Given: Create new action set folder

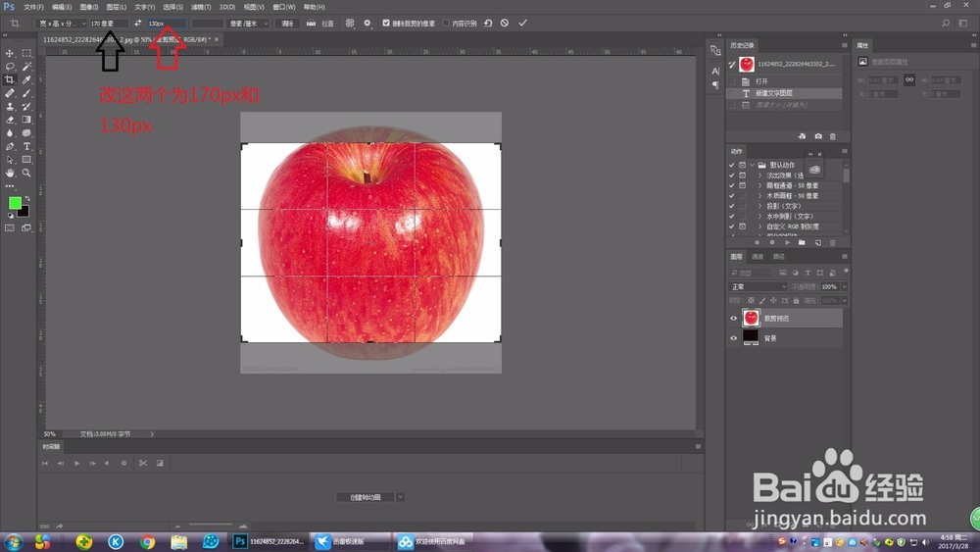Looking at the screenshot, I should click(x=802, y=242).
